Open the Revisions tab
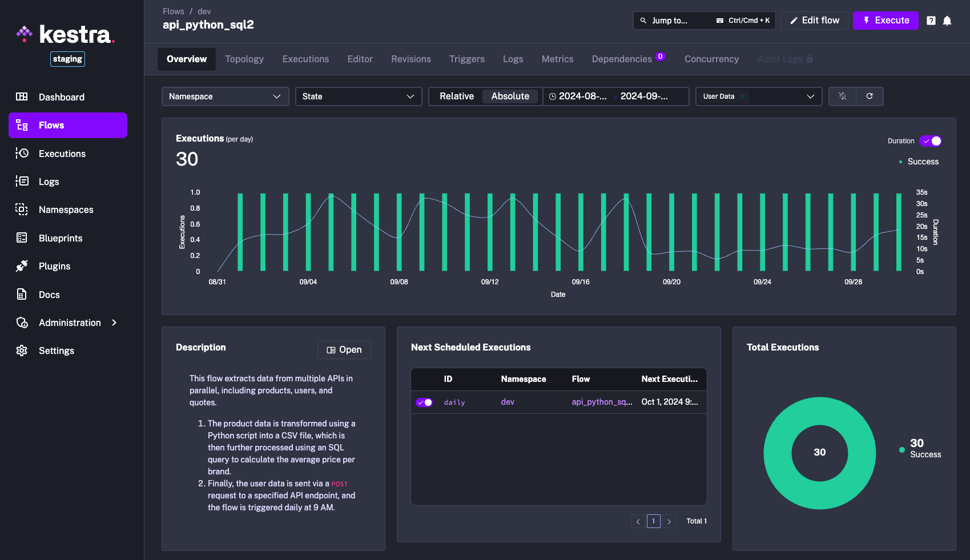Screen dimensions: 970x560 [410, 59]
